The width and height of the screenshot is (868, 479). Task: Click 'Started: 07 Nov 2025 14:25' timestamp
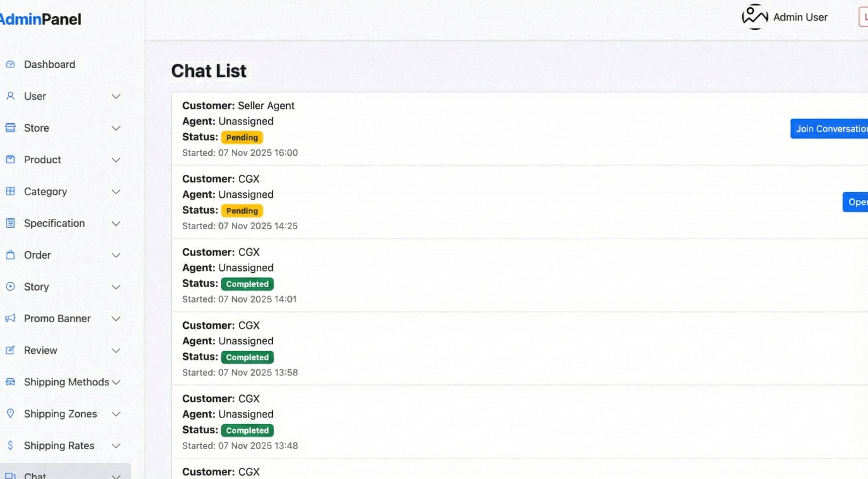coord(240,225)
